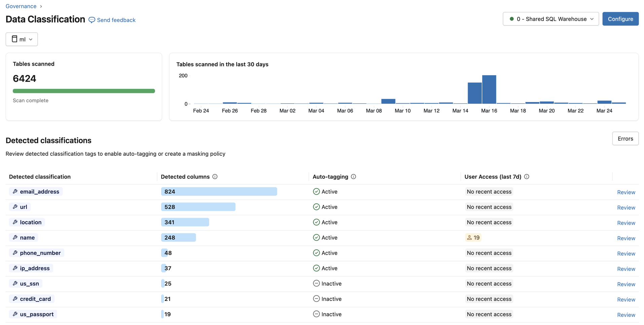Click the Send feedback speech bubble icon

pos(92,20)
